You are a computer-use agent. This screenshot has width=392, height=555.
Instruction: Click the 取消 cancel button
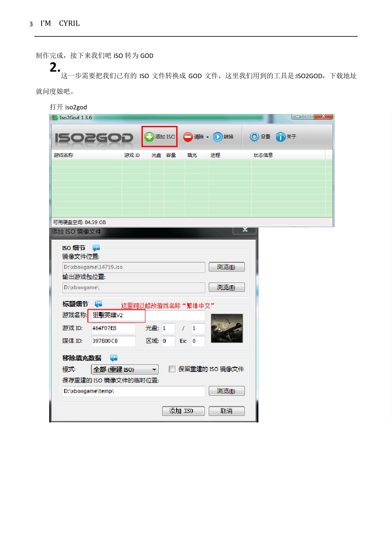pos(227,411)
